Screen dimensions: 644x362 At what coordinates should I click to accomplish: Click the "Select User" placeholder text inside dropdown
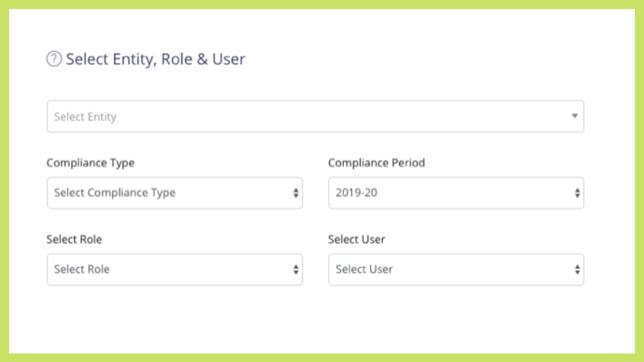[364, 269]
